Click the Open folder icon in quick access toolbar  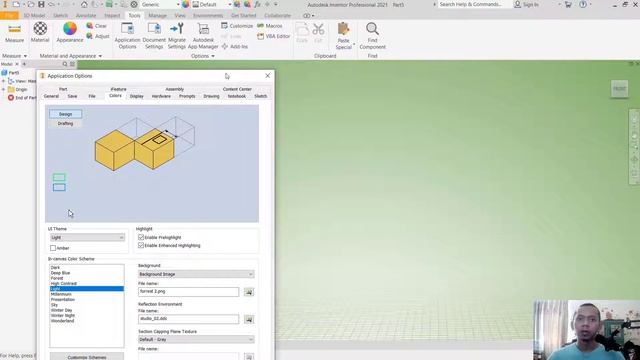tap(31, 4)
